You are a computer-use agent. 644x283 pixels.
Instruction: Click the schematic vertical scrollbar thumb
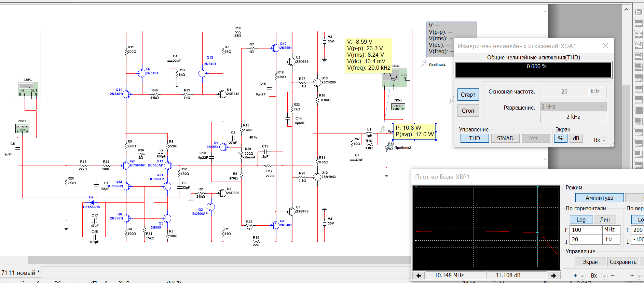(x=626, y=126)
